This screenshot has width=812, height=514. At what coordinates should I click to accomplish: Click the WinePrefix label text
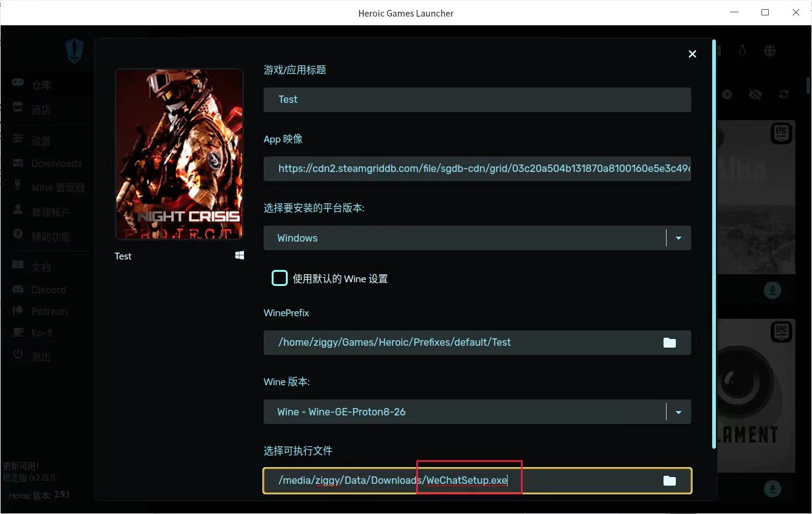pyautogui.click(x=286, y=312)
